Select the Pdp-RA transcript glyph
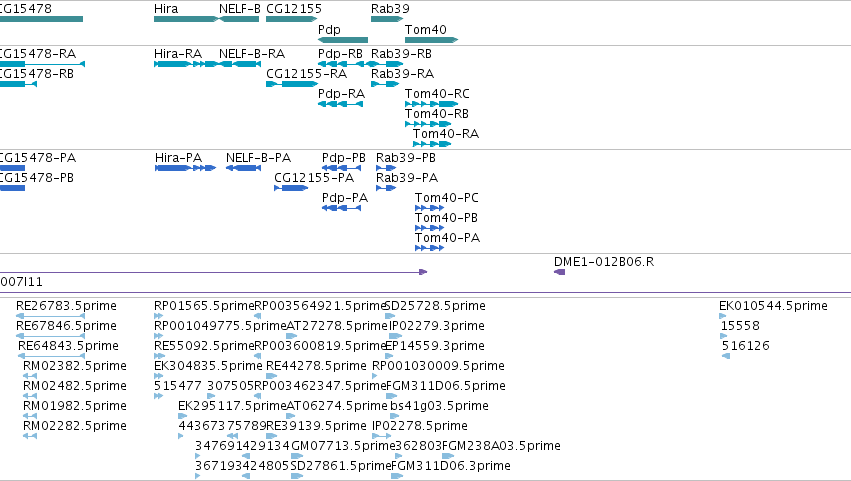The image size is (851, 481). pyautogui.click(x=340, y=104)
